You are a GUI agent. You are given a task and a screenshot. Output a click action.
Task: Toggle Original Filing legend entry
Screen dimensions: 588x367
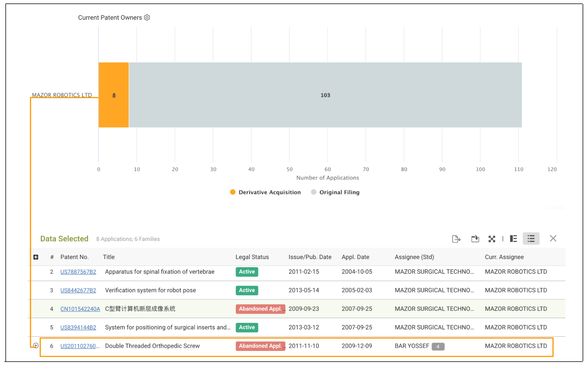[x=335, y=192]
